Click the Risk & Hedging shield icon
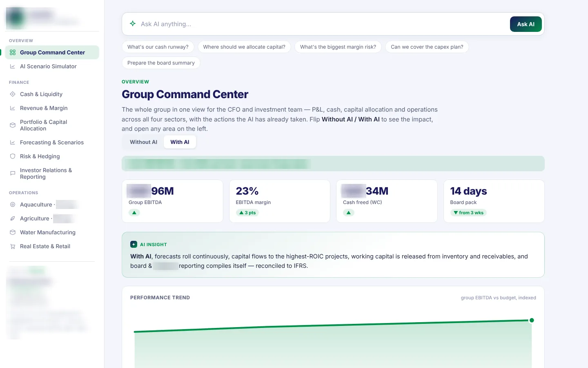588x368 pixels. click(13, 156)
